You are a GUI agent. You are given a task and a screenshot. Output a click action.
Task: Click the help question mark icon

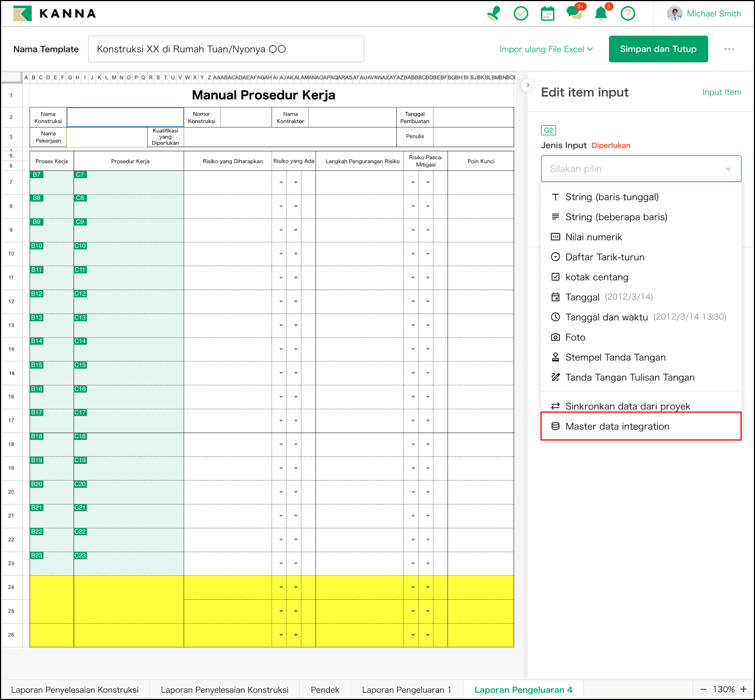[628, 13]
